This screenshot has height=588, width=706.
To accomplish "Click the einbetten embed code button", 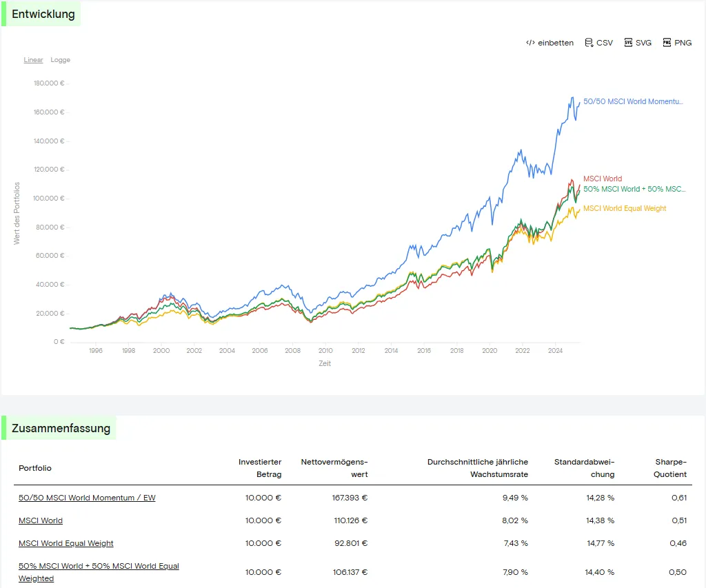I will [549, 43].
